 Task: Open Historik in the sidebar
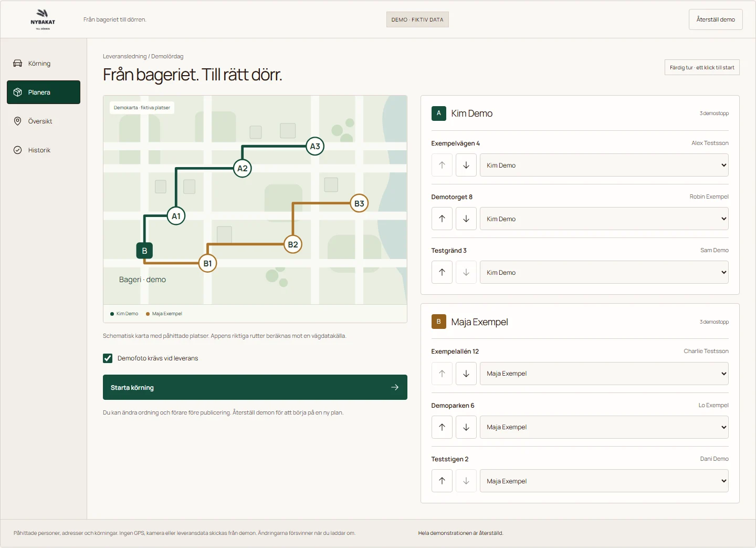tap(44, 150)
